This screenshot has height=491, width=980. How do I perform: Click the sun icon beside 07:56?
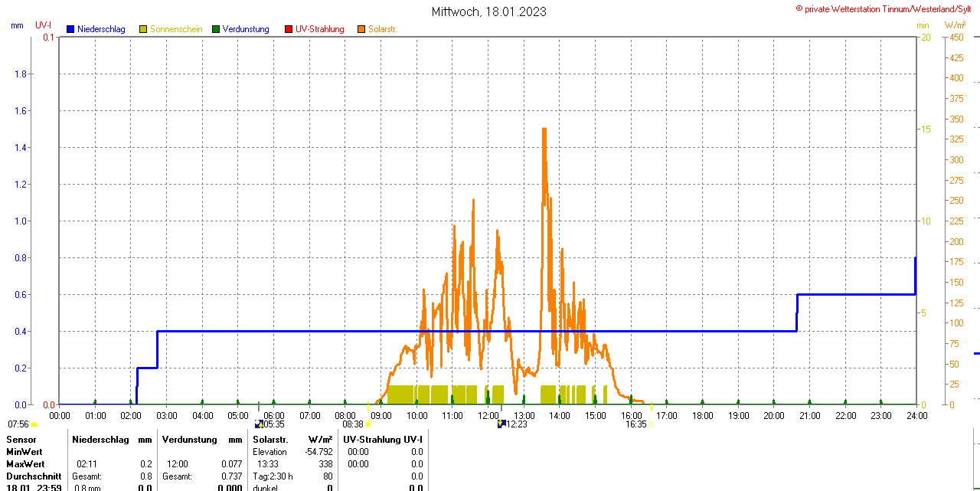[x=34, y=424]
